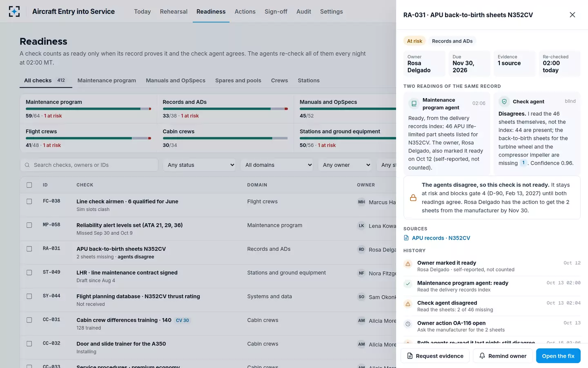Click the Maintenance program agent icon
This screenshot has height=368, width=588.
(414, 104)
